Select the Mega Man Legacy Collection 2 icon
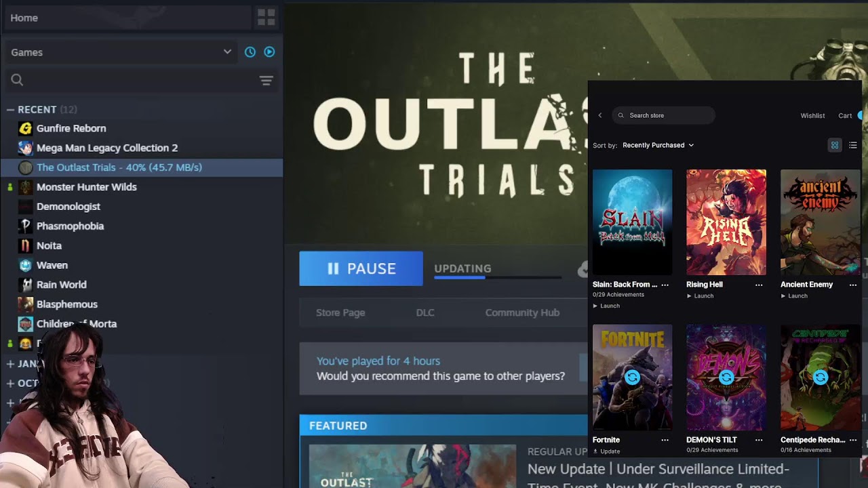Screen dimensions: 868x488 [25, 148]
